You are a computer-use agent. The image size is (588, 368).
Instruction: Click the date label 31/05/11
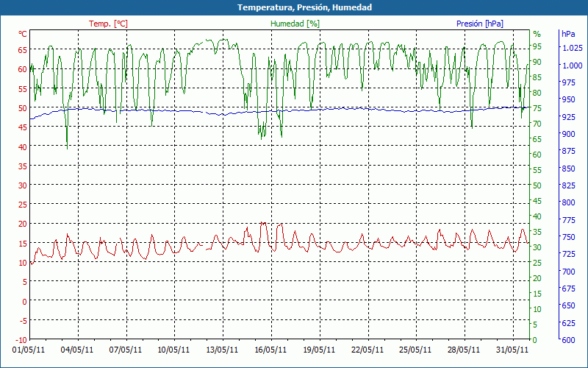click(512, 350)
